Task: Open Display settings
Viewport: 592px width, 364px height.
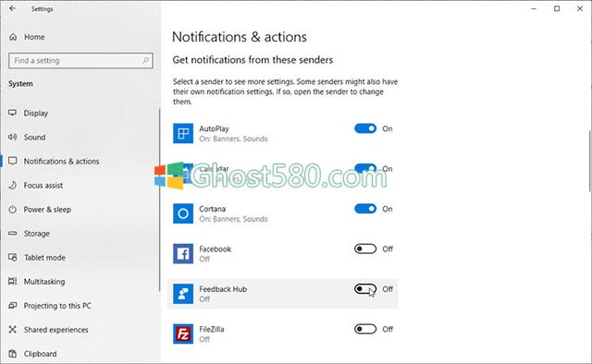Action: pos(36,113)
